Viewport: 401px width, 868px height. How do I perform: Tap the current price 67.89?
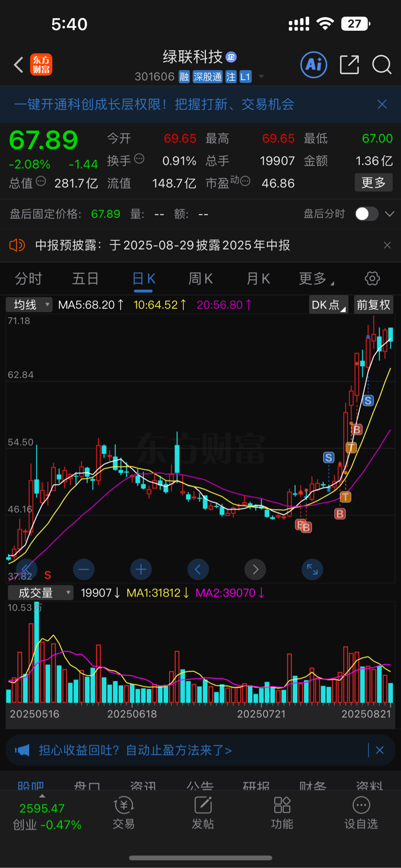click(43, 140)
